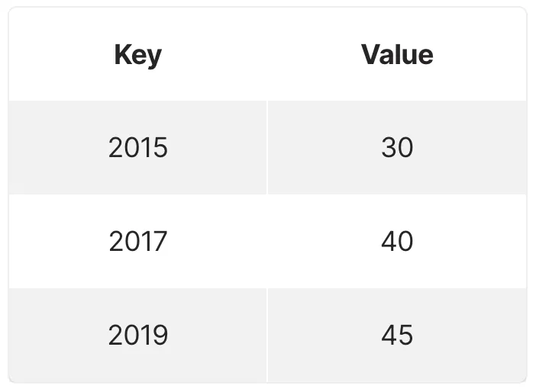Click the cell with value 40
The image size is (536, 392).
pyautogui.click(x=397, y=242)
